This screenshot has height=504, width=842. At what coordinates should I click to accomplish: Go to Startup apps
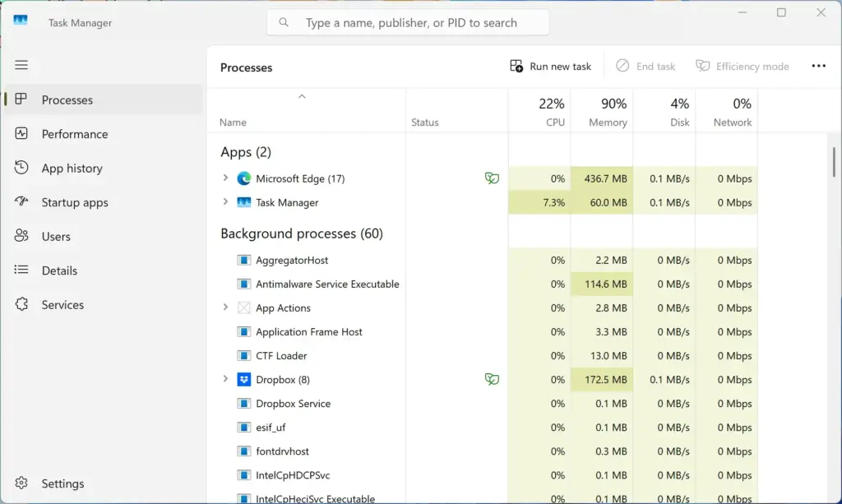(x=103, y=202)
